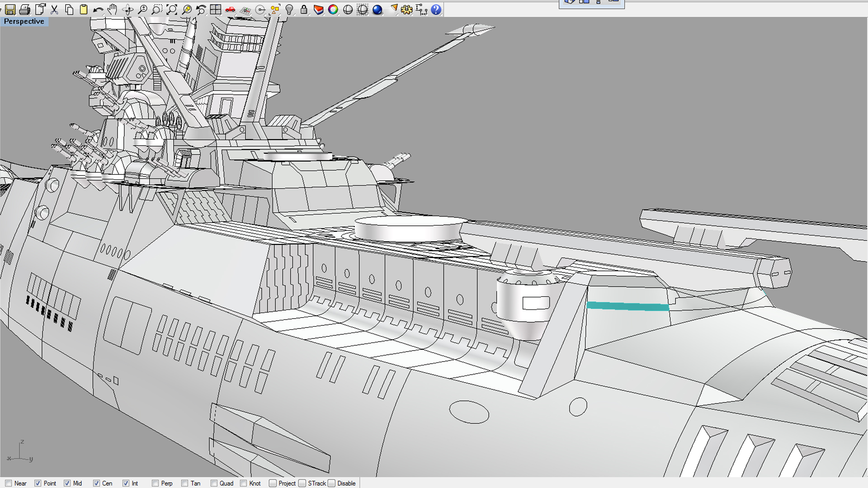Click the color wheel properties icon
The height and width of the screenshot is (488, 868).
click(333, 9)
